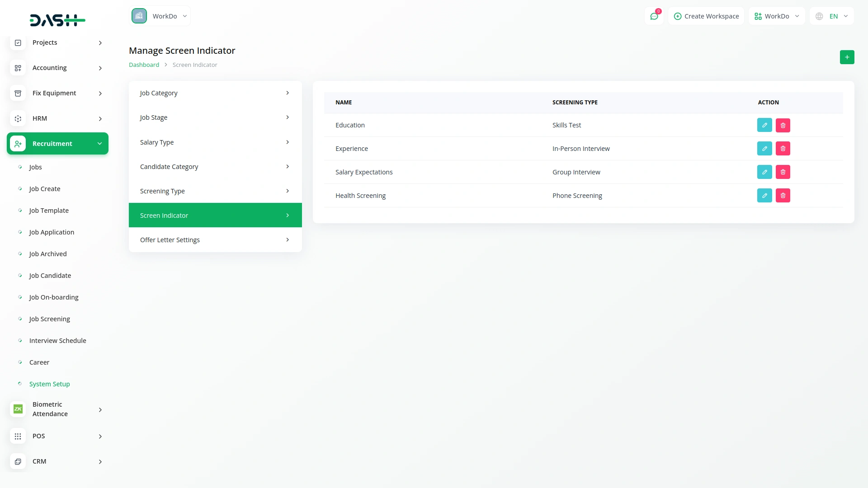Click the globe language icon
This screenshot has height=488, width=868.
click(819, 16)
